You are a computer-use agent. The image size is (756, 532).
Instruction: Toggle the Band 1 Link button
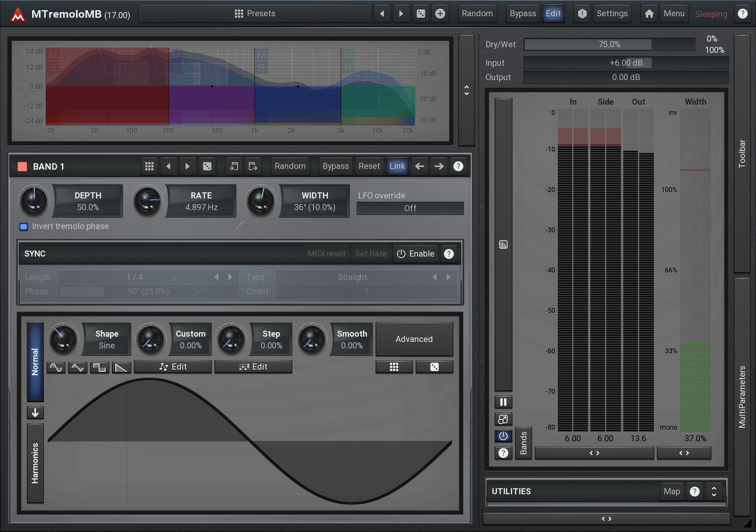click(397, 166)
